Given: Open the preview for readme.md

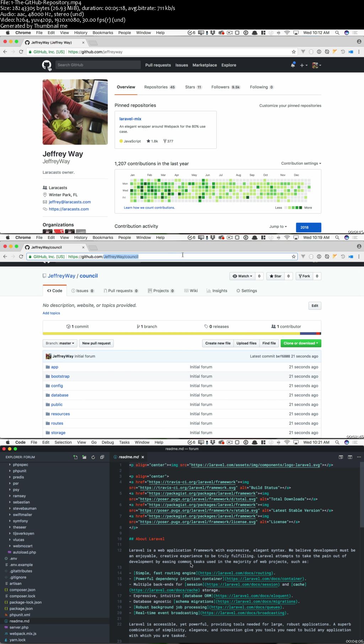Looking at the screenshot, I should 341,457.
